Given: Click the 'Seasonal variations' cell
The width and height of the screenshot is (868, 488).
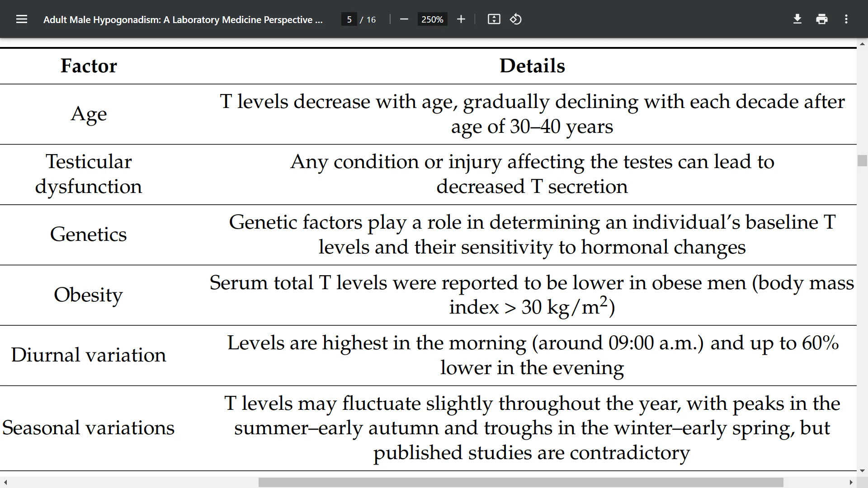Looking at the screenshot, I should click(x=89, y=427).
